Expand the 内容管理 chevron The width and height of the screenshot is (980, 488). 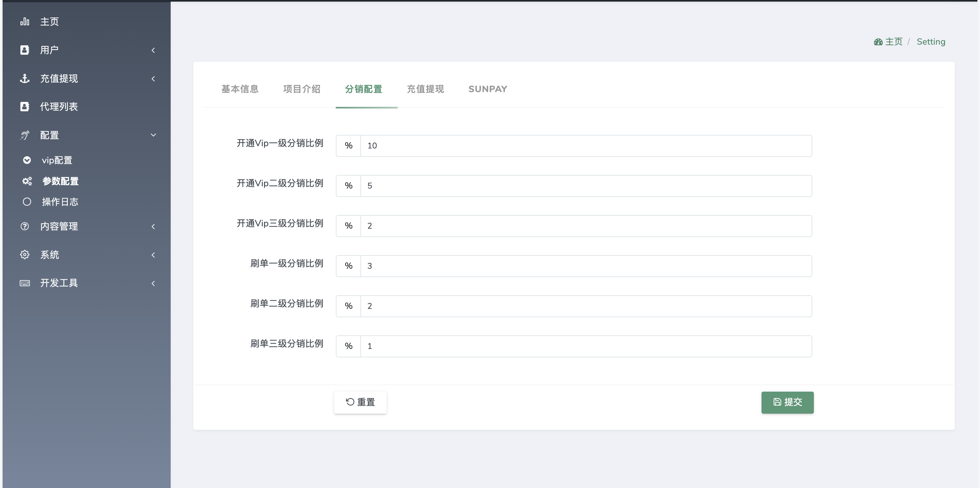click(153, 226)
